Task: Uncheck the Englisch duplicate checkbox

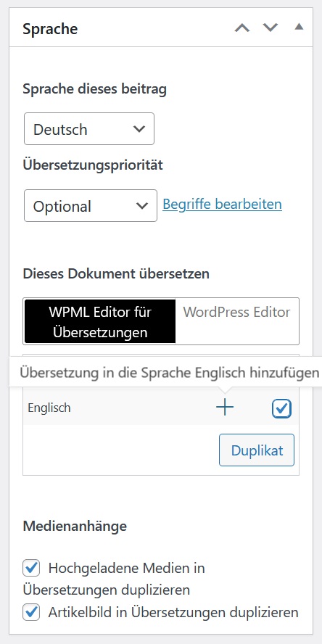Action: 281,408
